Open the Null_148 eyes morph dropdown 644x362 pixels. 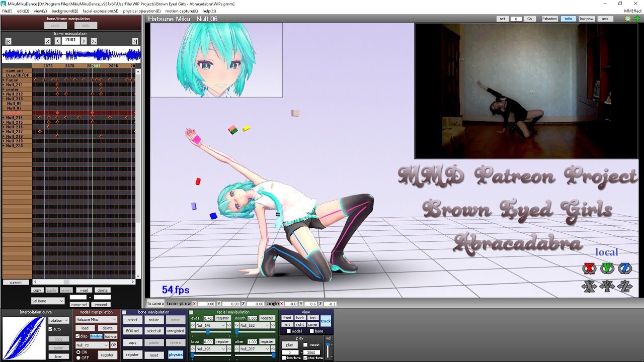click(211, 325)
